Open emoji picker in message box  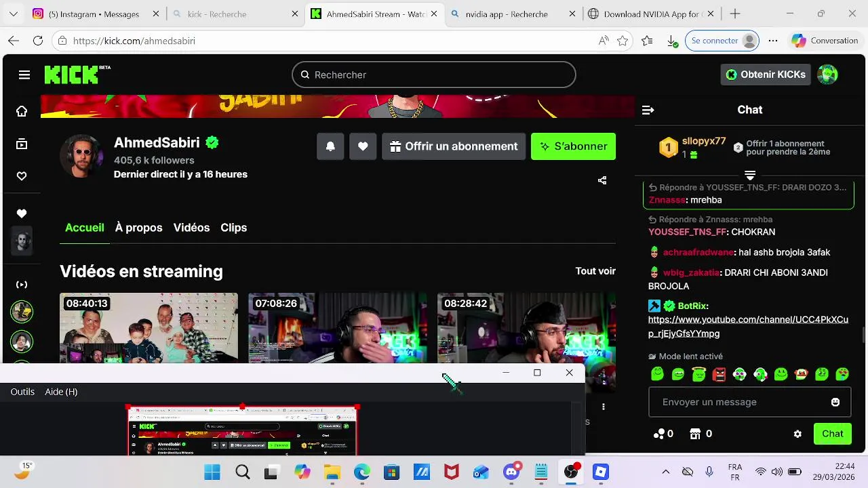pos(835,402)
